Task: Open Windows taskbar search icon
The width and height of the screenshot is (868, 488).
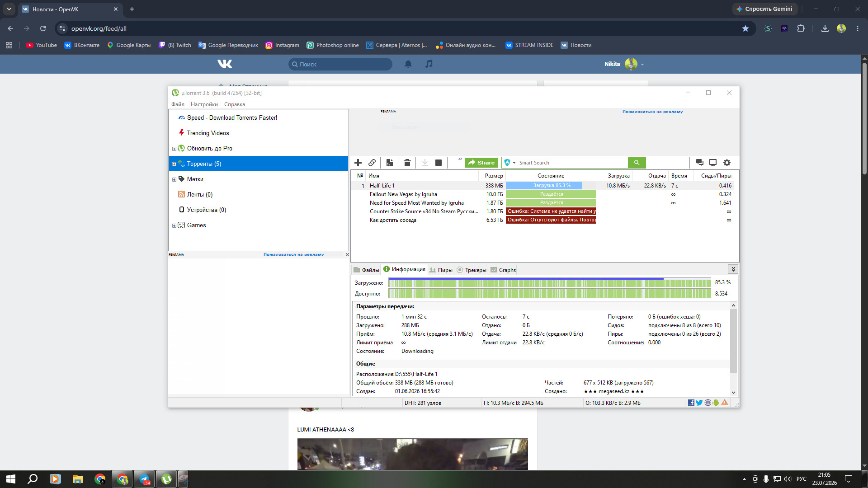Action: (x=33, y=479)
